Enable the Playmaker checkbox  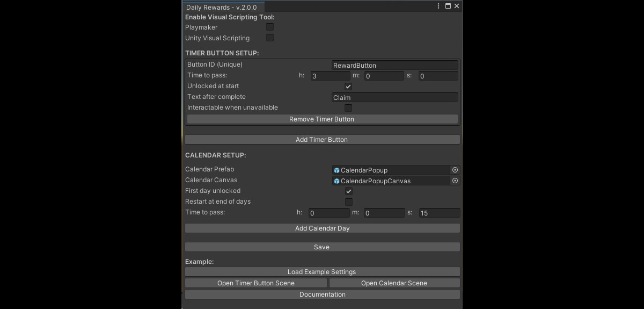[270, 27]
